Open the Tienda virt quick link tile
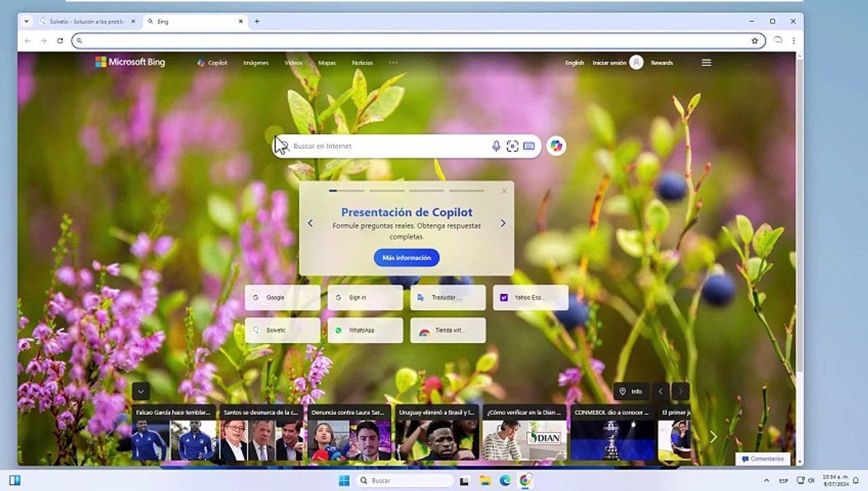Screen dimensions: 868x491 448,330
